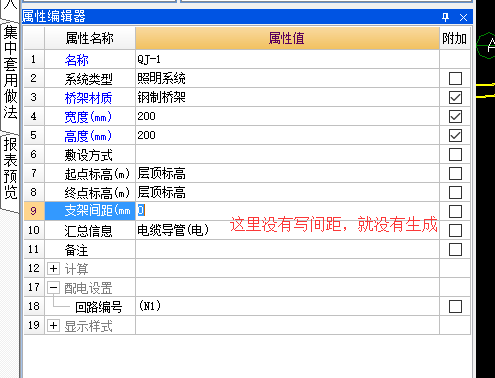The image size is (495, 378).
Task: Toggle 附加 checkbox for 系统类型 row
Action: [455, 79]
